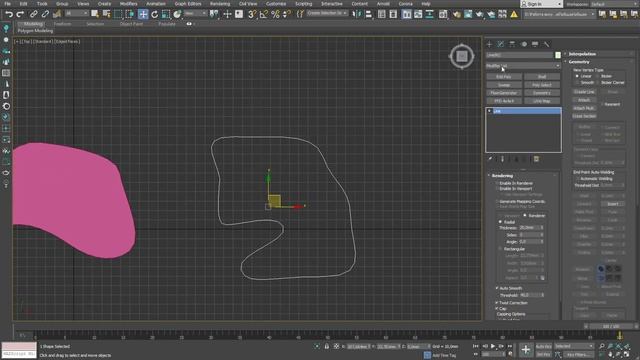Viewport: 640px width, 360px height.
Task: Open the Graph Editors menu
Action: pos(188,4)
